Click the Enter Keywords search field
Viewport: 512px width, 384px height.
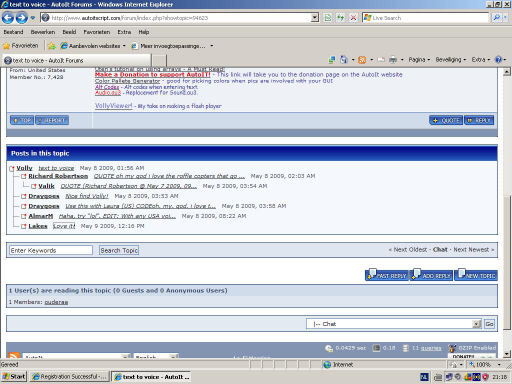(x=51, y=250)
